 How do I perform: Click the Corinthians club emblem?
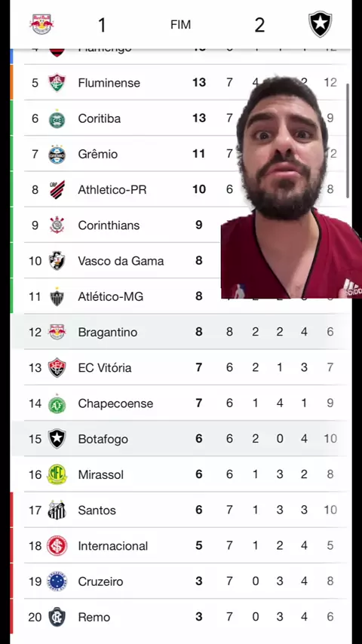point(57,225)
